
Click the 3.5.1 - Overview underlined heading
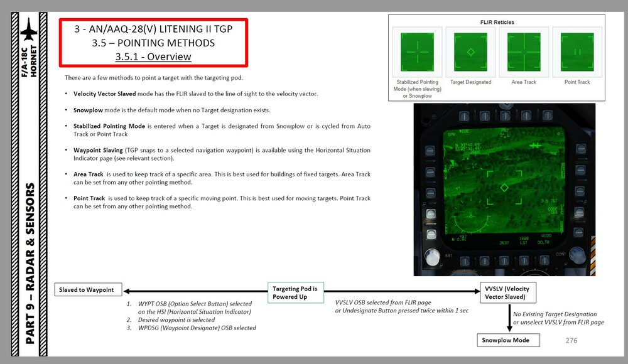(x=153, y=56)
